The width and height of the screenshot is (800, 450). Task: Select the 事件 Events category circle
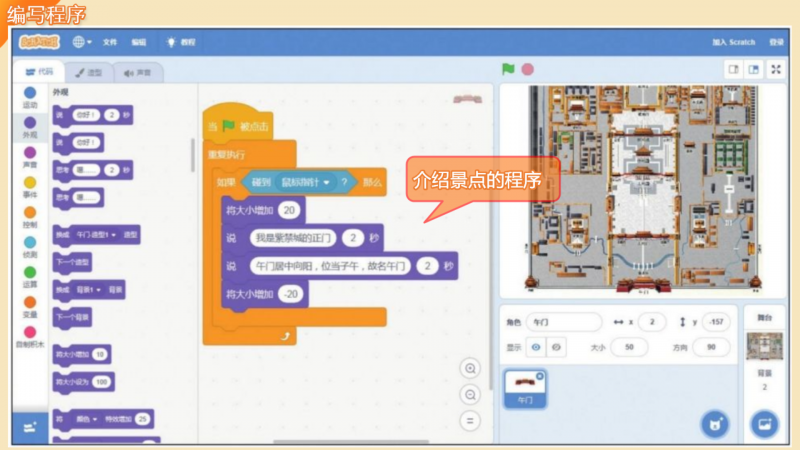[30, 183]
